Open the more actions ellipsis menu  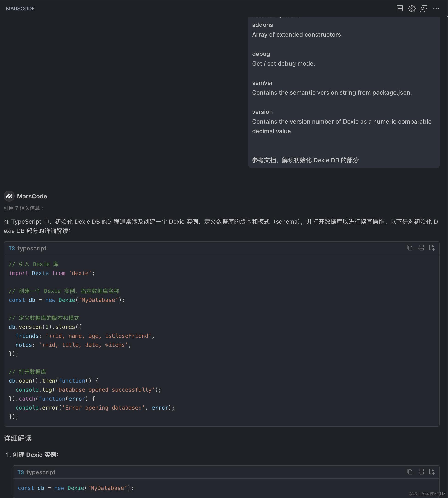click(436, 8)
